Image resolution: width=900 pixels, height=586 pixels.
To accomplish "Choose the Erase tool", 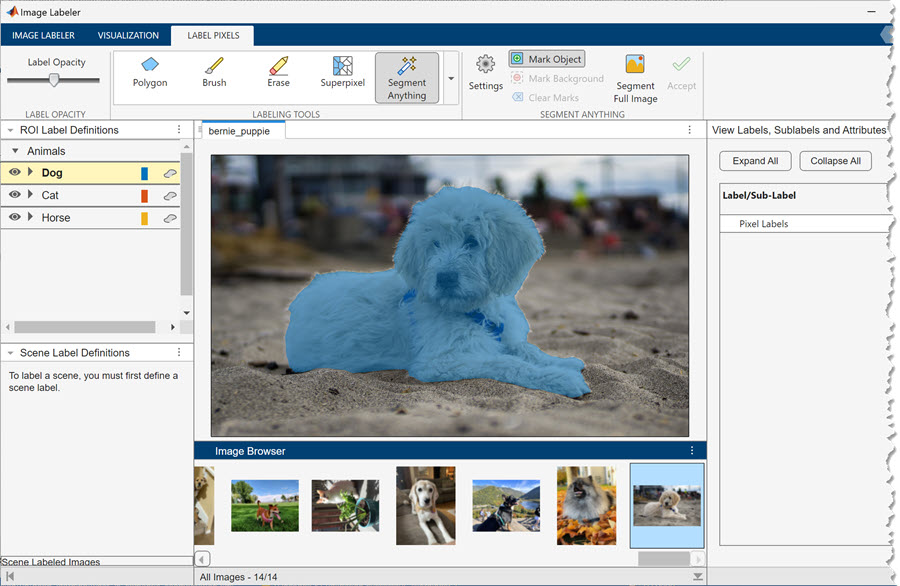I will (x=278, y=72).
